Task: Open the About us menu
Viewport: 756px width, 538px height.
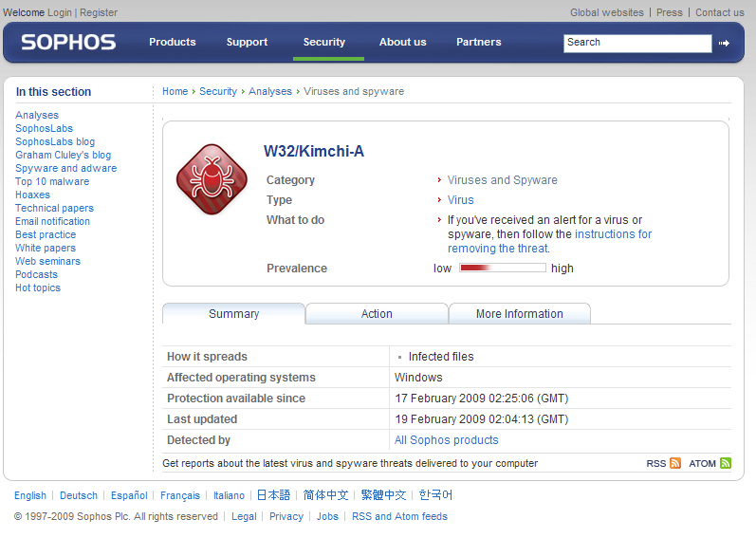Action: tap(402, 42)
